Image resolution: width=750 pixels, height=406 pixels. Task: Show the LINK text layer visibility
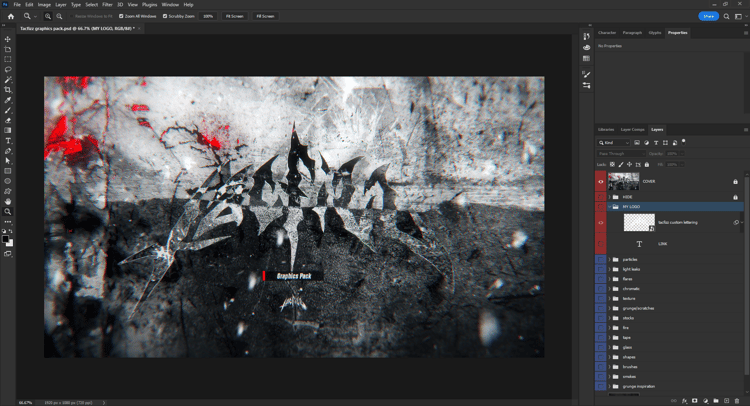(601, 244)
